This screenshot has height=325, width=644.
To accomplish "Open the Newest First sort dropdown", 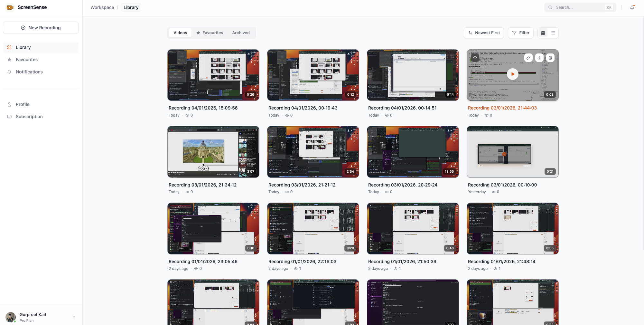I will [x=484, y=33].
